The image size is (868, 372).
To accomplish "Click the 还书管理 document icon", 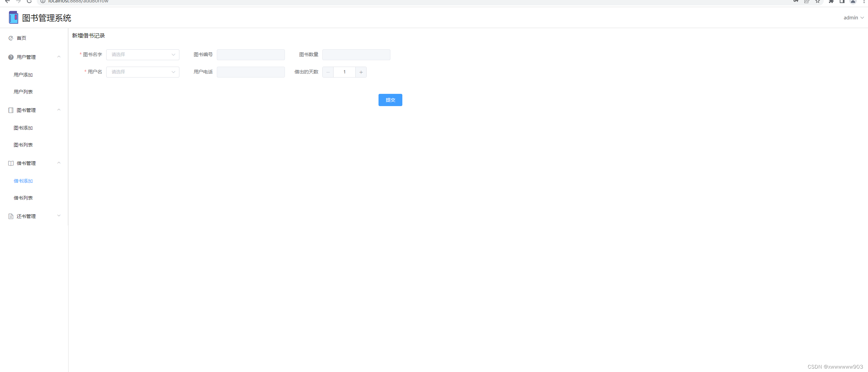I will coord(11,216).
